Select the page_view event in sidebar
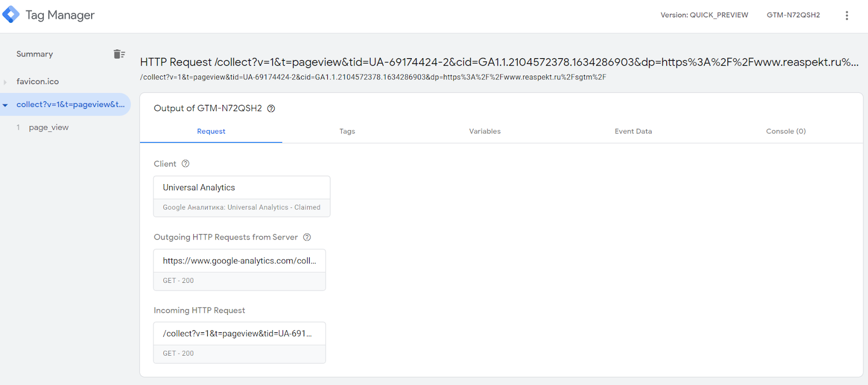Screen dimensions: 868x385 [49, 128]
